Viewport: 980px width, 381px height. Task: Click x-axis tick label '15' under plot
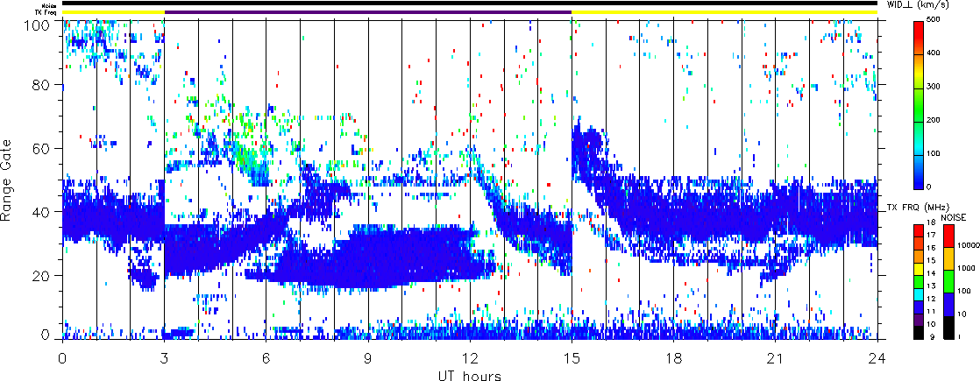[572, 357]
